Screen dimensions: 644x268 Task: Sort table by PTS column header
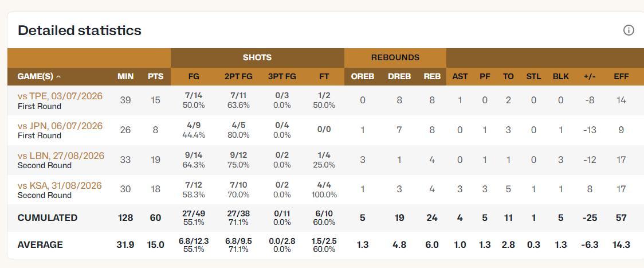(156, 76)
